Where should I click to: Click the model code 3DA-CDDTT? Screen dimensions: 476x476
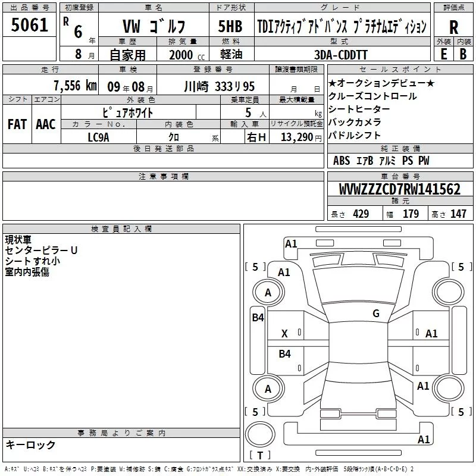click(340, 55)
